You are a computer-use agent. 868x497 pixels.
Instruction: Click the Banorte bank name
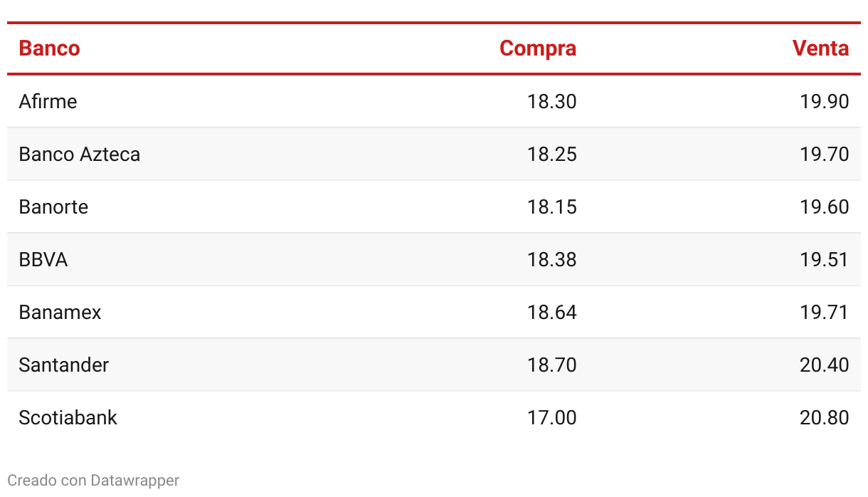(53, 206)
